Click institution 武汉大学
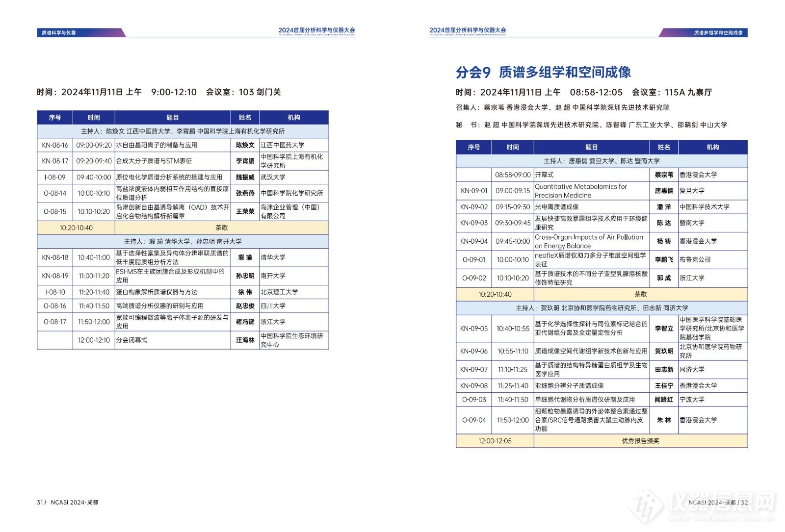The height and width of the screenshot is (532, 785). [x=273, y=177]
